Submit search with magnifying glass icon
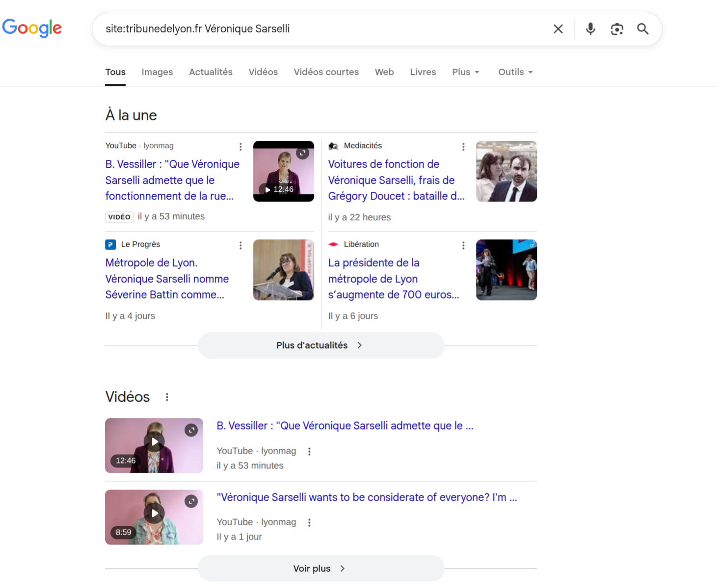This screenshot has width=717, height=588. pos(643,29)
